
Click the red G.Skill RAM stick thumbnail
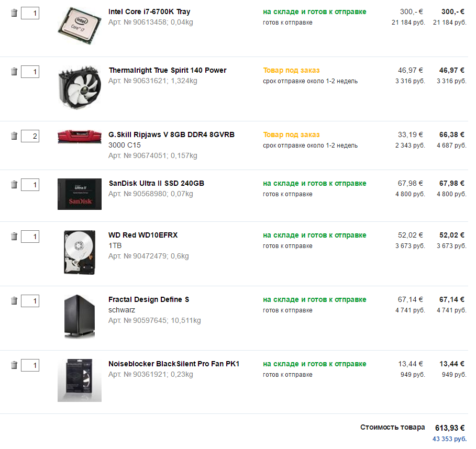click(x=79, y=137)
